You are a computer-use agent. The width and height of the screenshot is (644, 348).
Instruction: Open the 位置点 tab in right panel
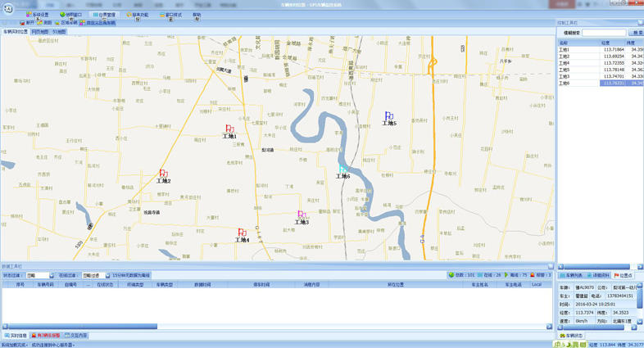(624, 276)
